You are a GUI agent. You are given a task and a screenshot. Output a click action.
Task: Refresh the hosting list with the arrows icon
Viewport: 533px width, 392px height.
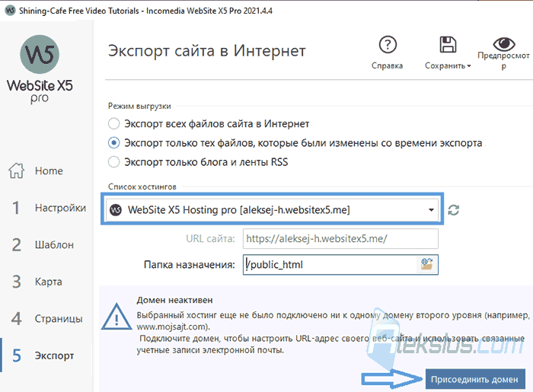tap(454, 210)
